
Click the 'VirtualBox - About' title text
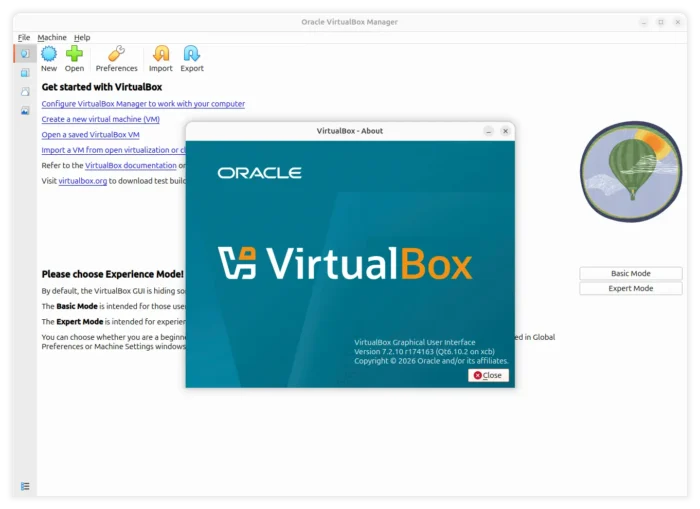tap(350, 131)
